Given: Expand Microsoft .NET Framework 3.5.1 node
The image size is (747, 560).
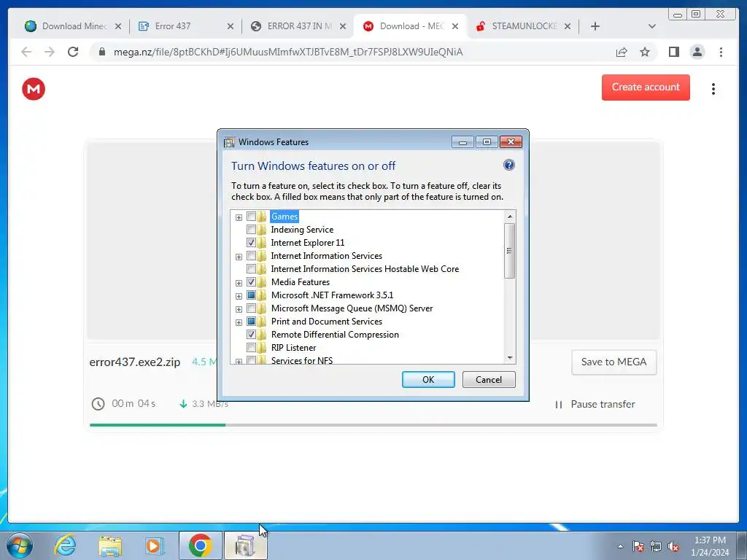Looking at the screenshot, I should click(239, 296).
